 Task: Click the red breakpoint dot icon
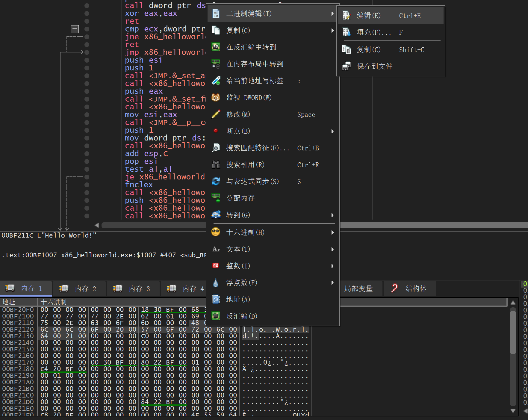216,131
